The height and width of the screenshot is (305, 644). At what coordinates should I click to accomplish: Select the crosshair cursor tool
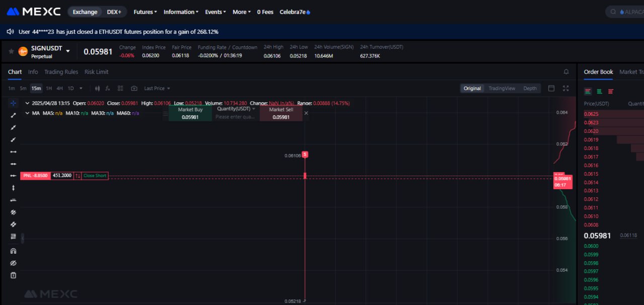click(14, 103)
